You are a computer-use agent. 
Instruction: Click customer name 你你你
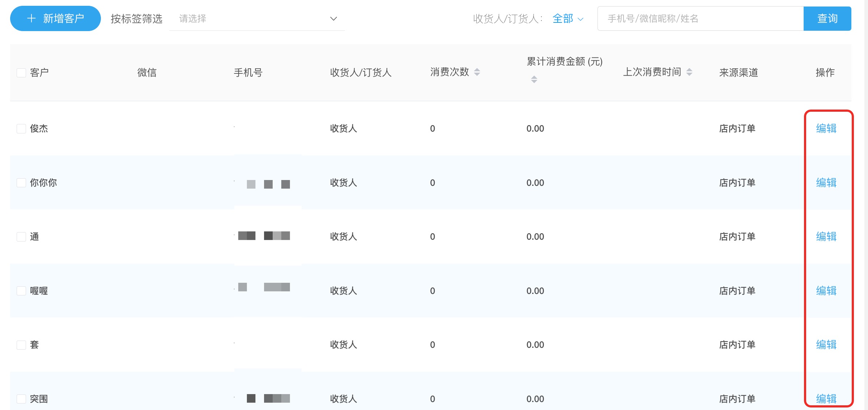pyautogui.click(x=43, y=183)
